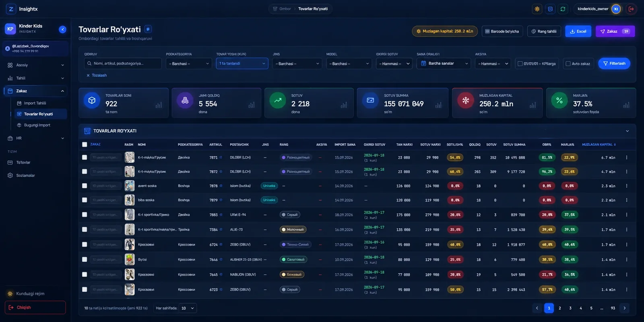Toggle select-all checkbox in table header
Screen dimensions: 644x322
pos(85,144)
